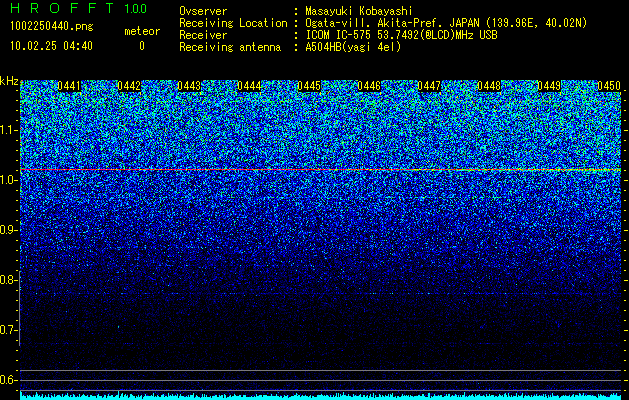Click the version number 1.0.0
Image resolution: width=629 pixels, height=400 pixels.
[x=136, y=9]
